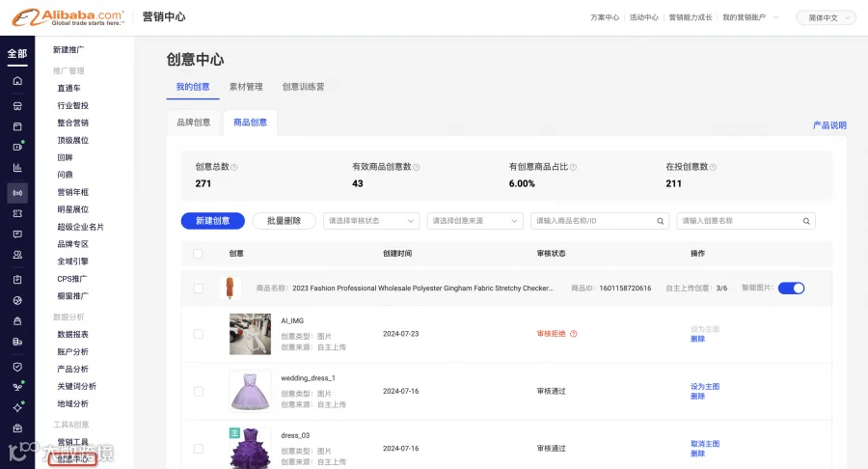The image size is (868, 469).
Task: Expand the 请选择创意来源 dropdown
Action: click(475, 221)
